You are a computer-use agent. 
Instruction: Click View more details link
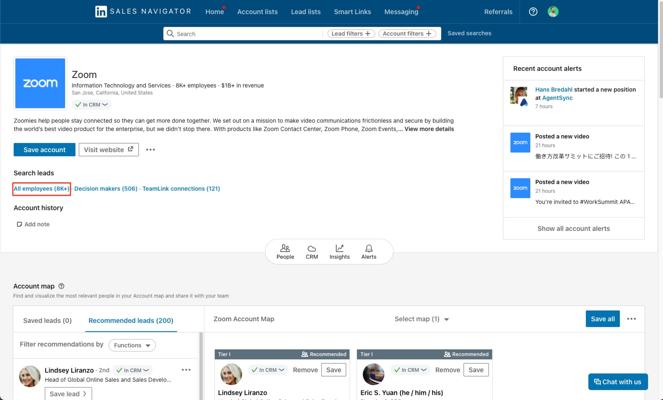point(429,129)
